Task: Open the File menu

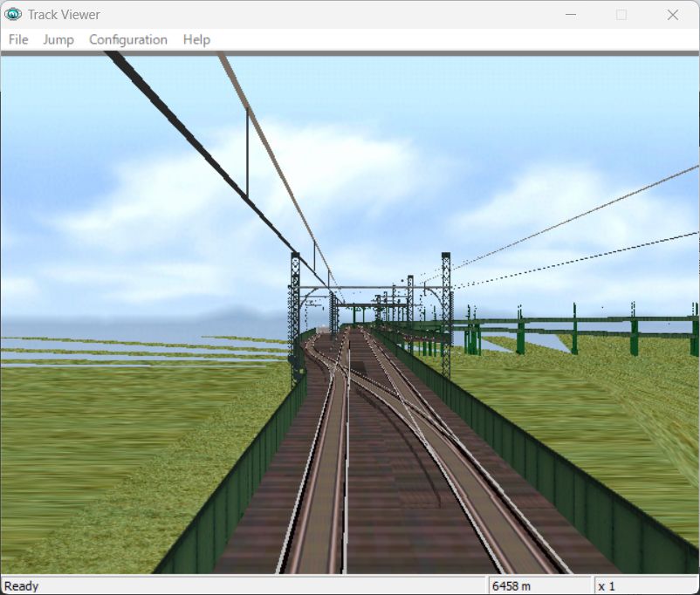Action: pos(18,40)
